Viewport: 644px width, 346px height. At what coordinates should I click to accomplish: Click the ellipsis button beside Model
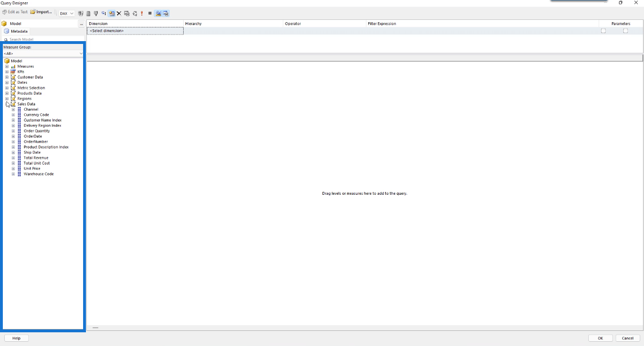coord(81,24)
